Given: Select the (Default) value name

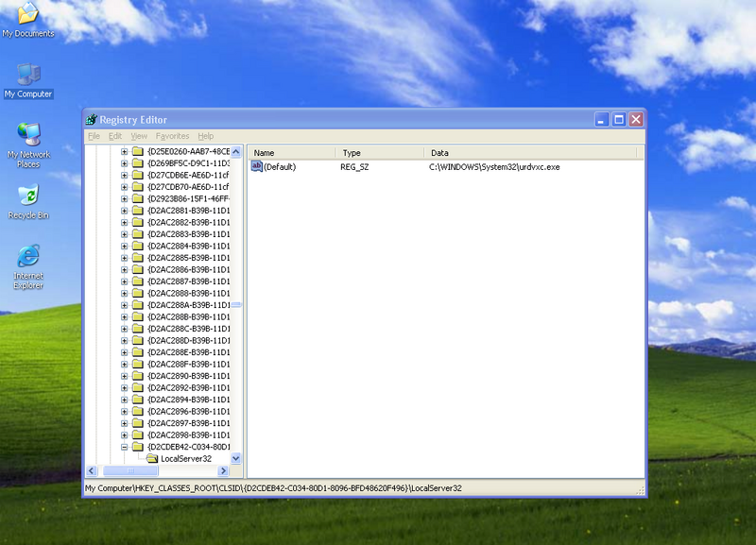Looking at the screenshot, I should coord(280,167).
